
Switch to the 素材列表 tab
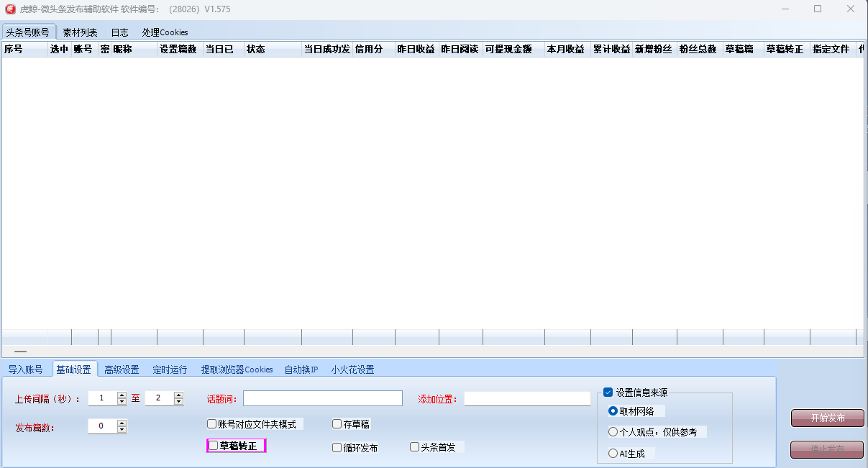80,32
